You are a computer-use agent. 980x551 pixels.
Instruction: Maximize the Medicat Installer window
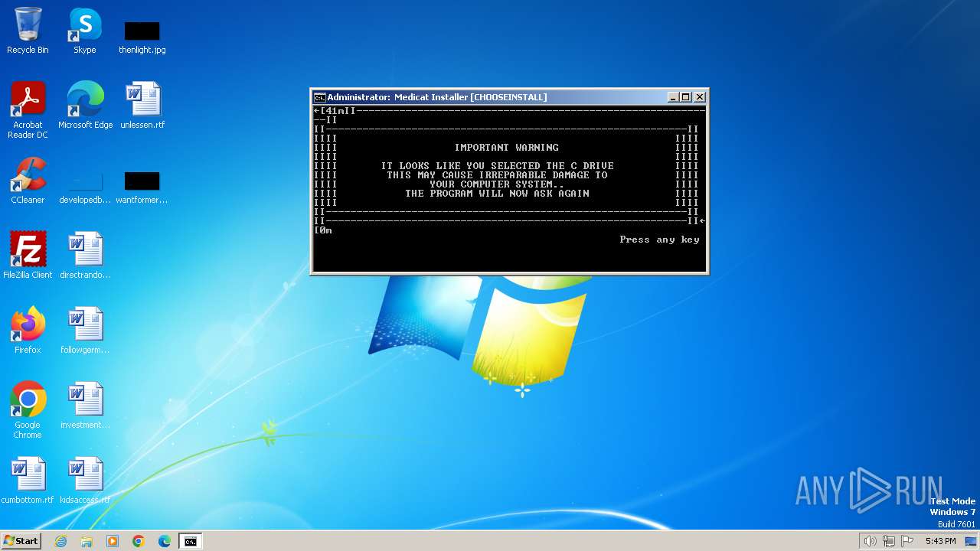(686, 97)
